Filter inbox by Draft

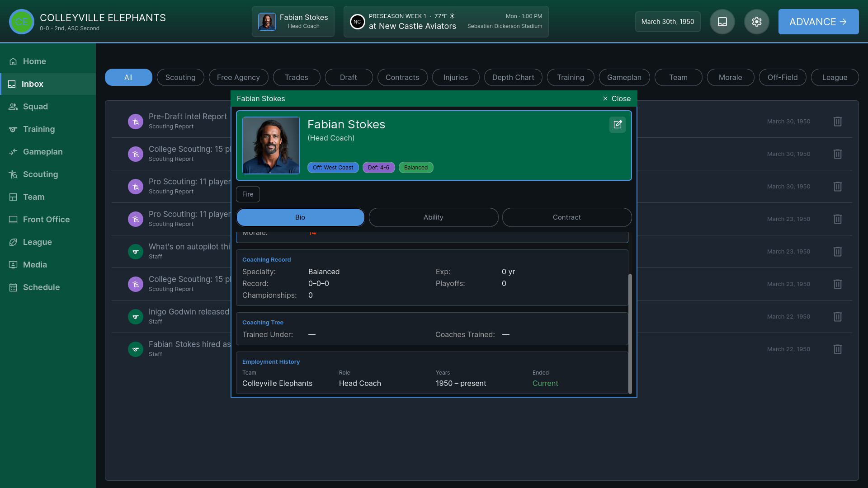(x=349, y=77)
